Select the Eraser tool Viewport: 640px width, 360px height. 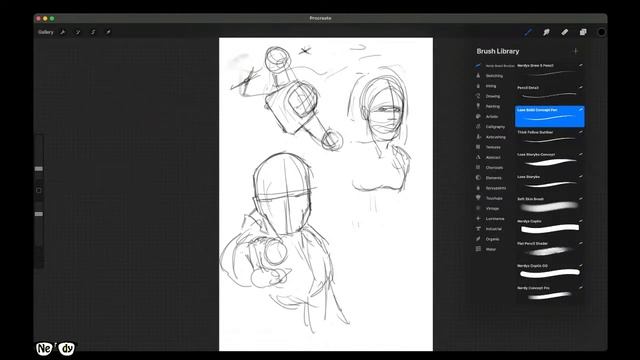(564, 32)
